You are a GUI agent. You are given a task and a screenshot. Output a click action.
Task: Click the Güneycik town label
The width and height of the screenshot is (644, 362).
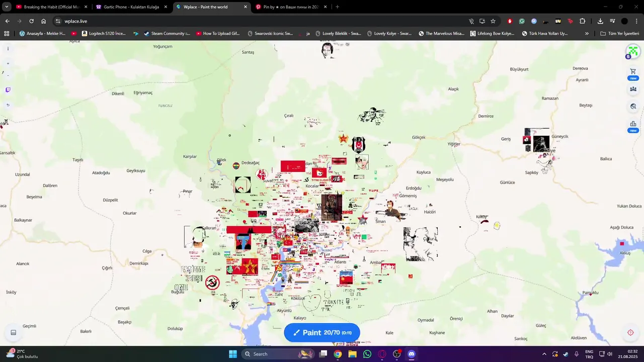click(559, 137)
